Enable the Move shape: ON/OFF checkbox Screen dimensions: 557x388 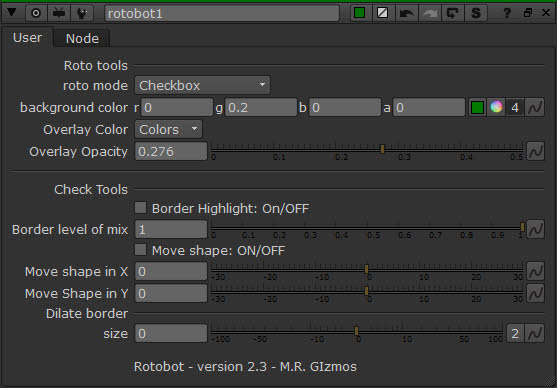tap(141, 250)
